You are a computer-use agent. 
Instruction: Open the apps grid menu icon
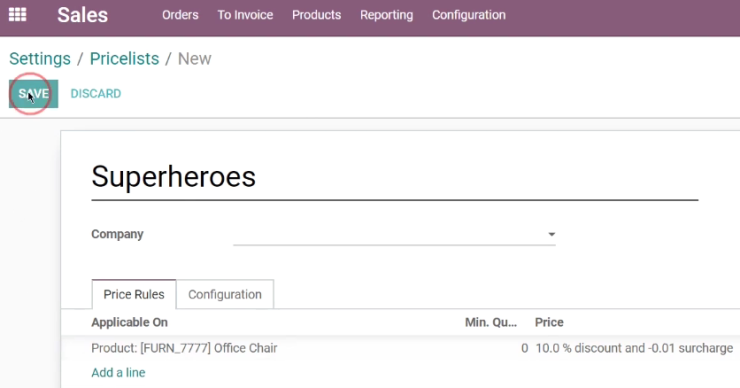click(x=17, y=15)
